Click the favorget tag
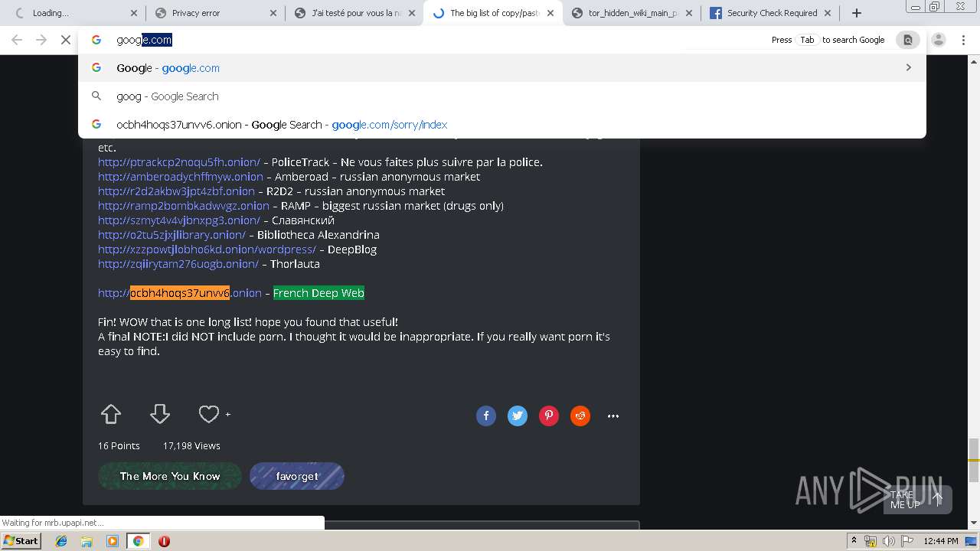This screenshot has height=551, width=980. pyautogui.click(x=297, y=476)
